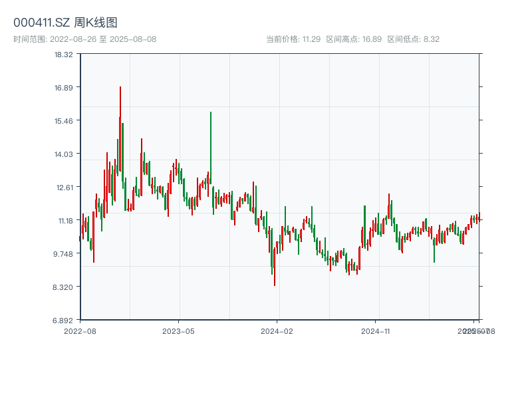Click y-axis label 14.03

(63, 154)
